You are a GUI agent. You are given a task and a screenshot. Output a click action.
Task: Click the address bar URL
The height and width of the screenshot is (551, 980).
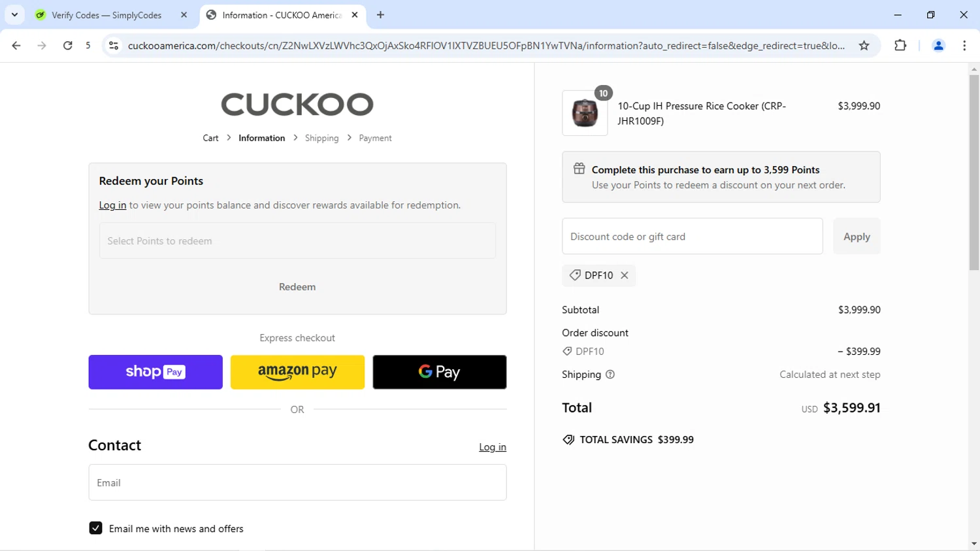486,46
